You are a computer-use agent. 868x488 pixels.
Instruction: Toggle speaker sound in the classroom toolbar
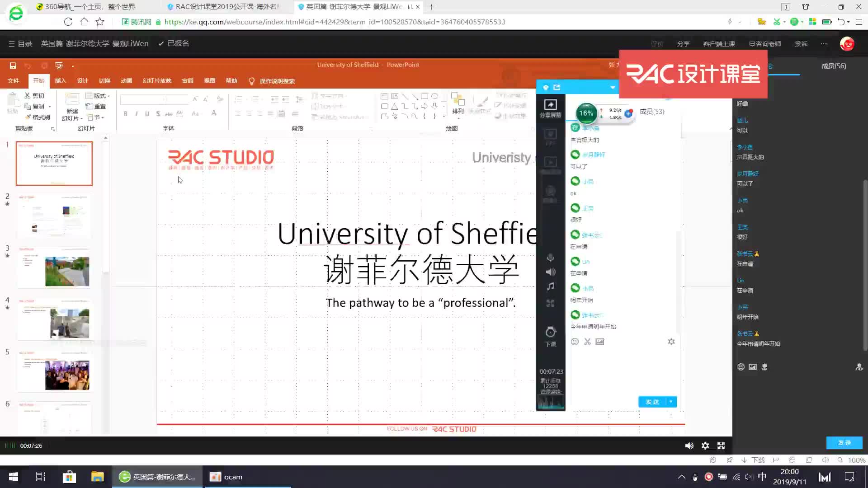click(550, 272)
